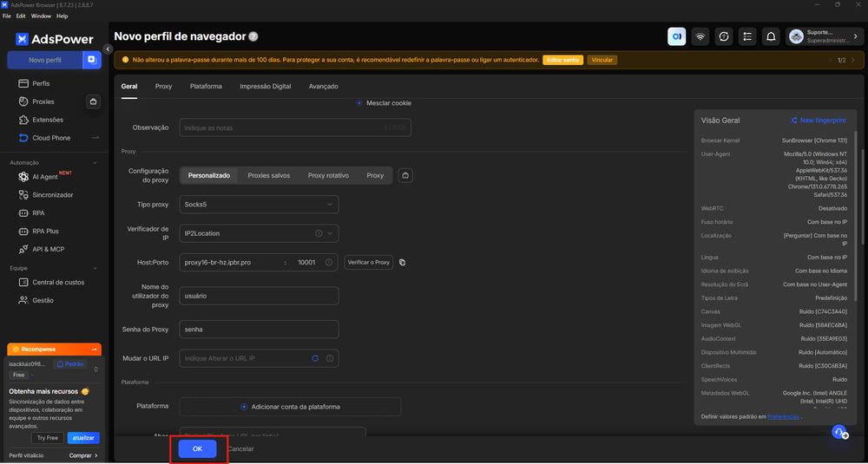This screenshot has width=868, height=464.
Task: Collapse the sidebar with the arrow button
Action: 108,49
